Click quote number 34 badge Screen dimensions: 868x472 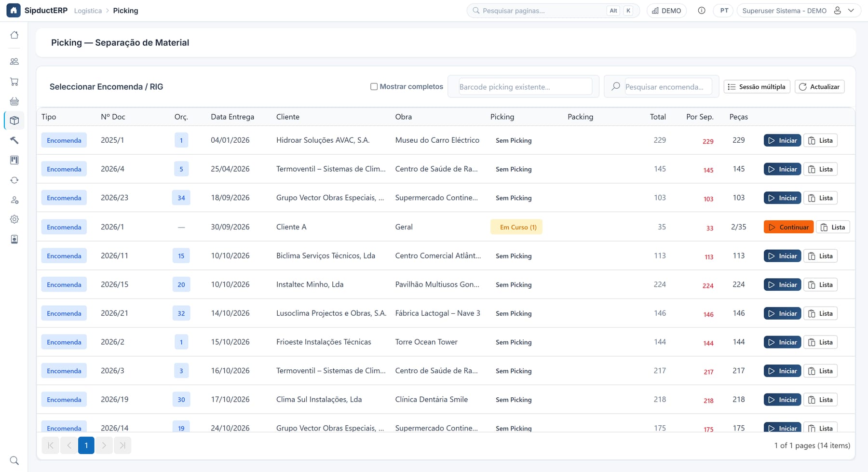(181, 198)
